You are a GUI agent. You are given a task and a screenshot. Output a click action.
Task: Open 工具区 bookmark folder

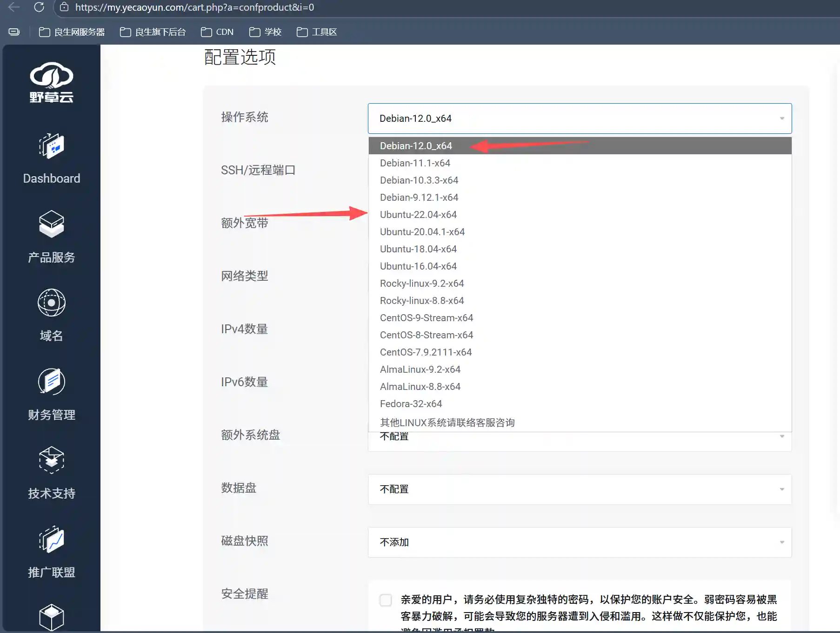click(x=317, y=32)
